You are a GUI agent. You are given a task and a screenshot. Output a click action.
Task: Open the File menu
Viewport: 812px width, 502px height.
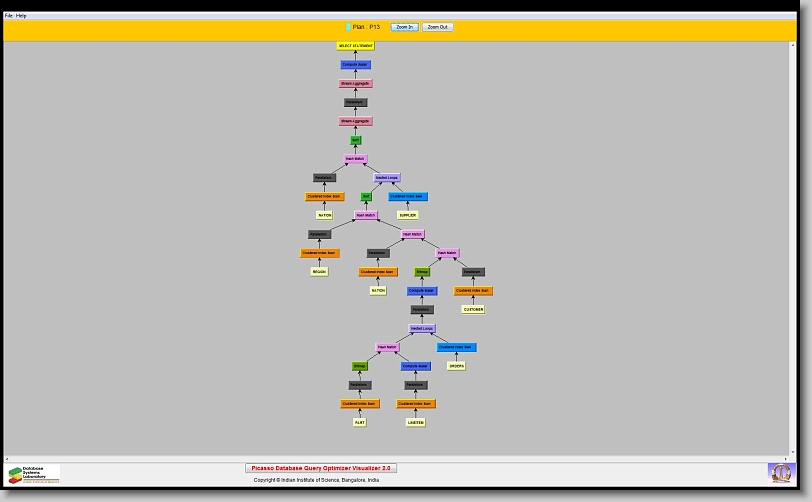point(9,16)
